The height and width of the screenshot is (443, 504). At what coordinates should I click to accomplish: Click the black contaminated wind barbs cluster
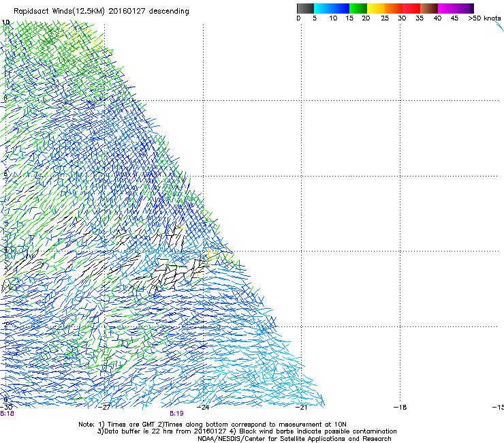167,273
